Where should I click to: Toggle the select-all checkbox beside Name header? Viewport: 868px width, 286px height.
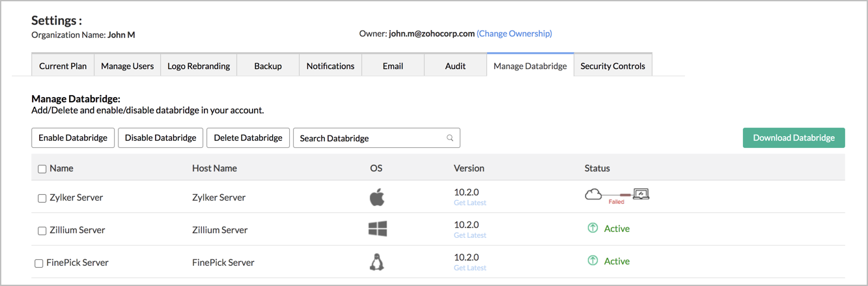[42, 169]
